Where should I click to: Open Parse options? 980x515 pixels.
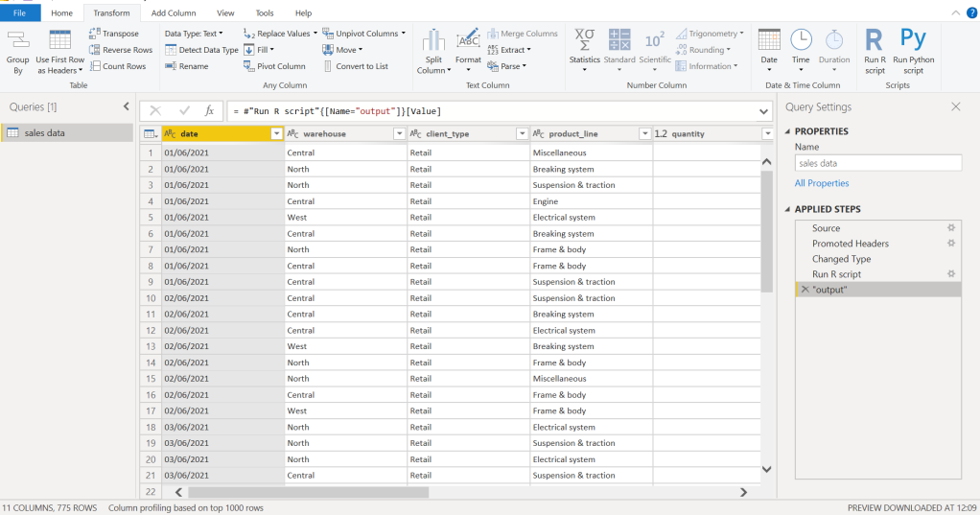pos(506,65)
